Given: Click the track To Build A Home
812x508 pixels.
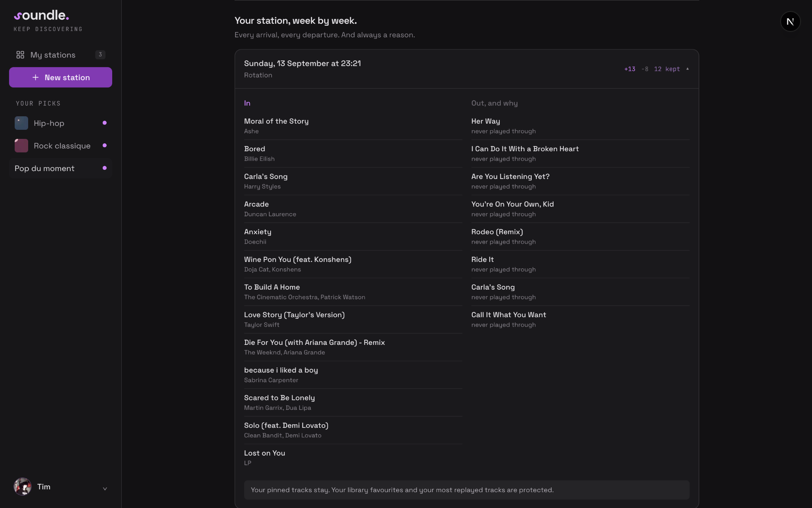Looking at the screenshot, I should (272, 287).
